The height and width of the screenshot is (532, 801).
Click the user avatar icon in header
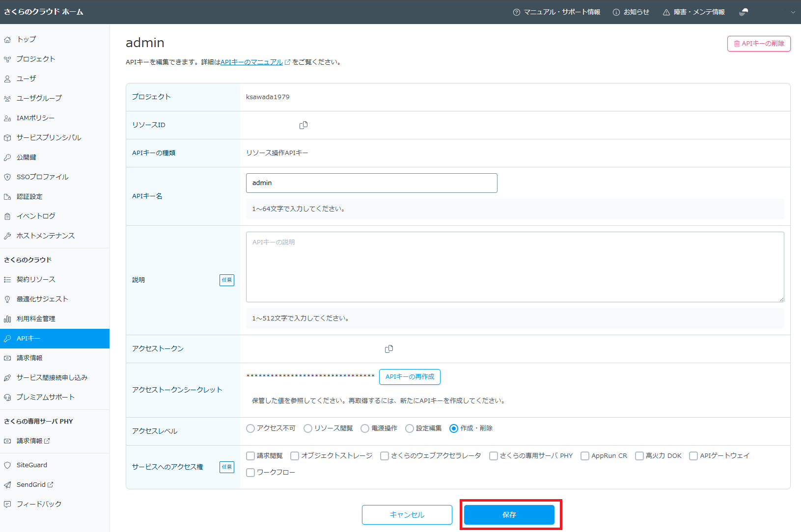coord(744,12)
